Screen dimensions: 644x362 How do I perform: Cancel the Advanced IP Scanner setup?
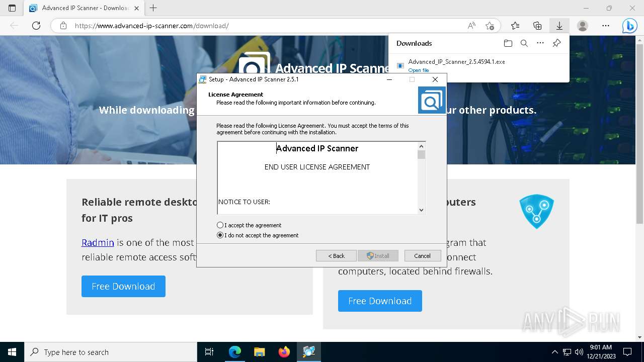coord(423,256)
